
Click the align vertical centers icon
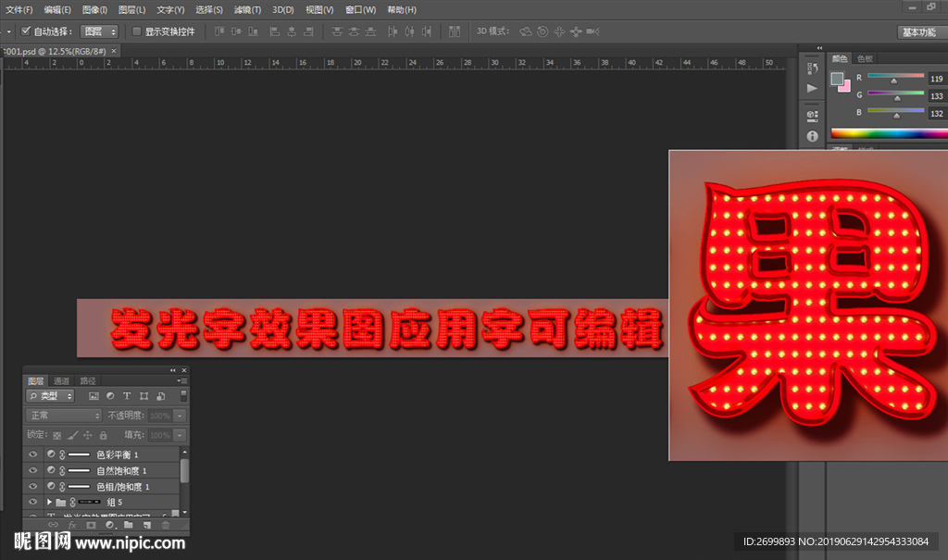click(236, 31)
